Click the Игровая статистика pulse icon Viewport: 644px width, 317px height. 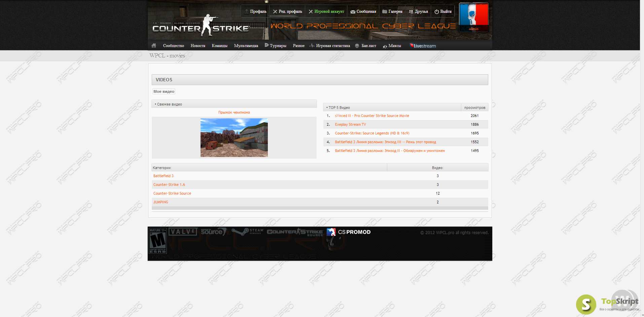[x=312, y=45]
